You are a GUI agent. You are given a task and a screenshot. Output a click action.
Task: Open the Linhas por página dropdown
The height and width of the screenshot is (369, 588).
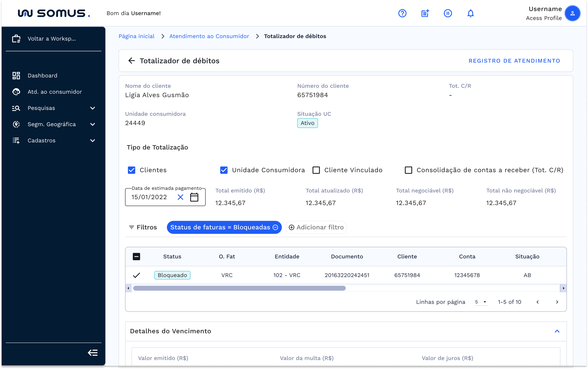(481, 302)
